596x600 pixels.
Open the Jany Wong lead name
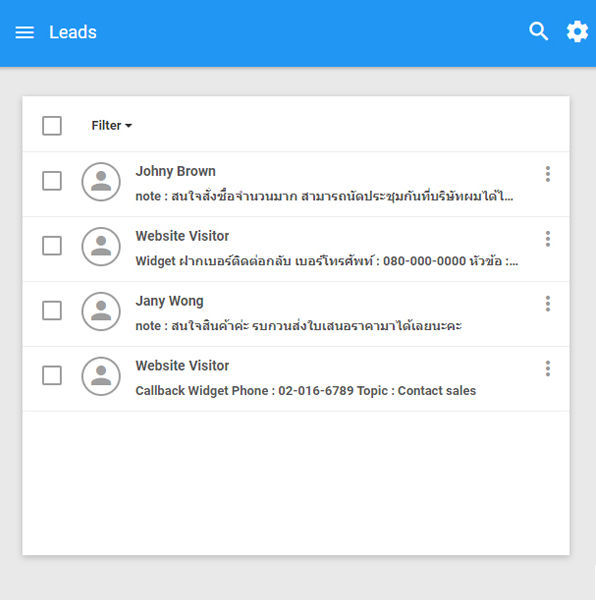click(x=169, y=301)
